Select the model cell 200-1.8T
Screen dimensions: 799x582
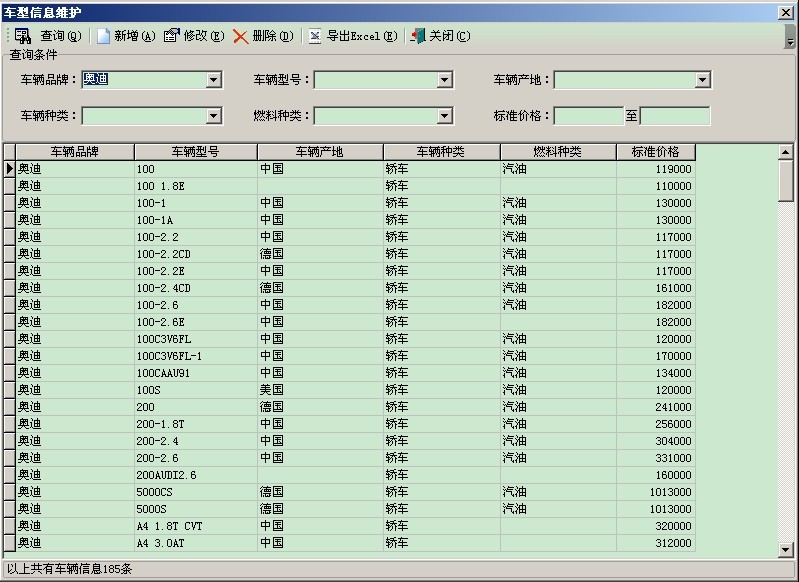point(196,424)
